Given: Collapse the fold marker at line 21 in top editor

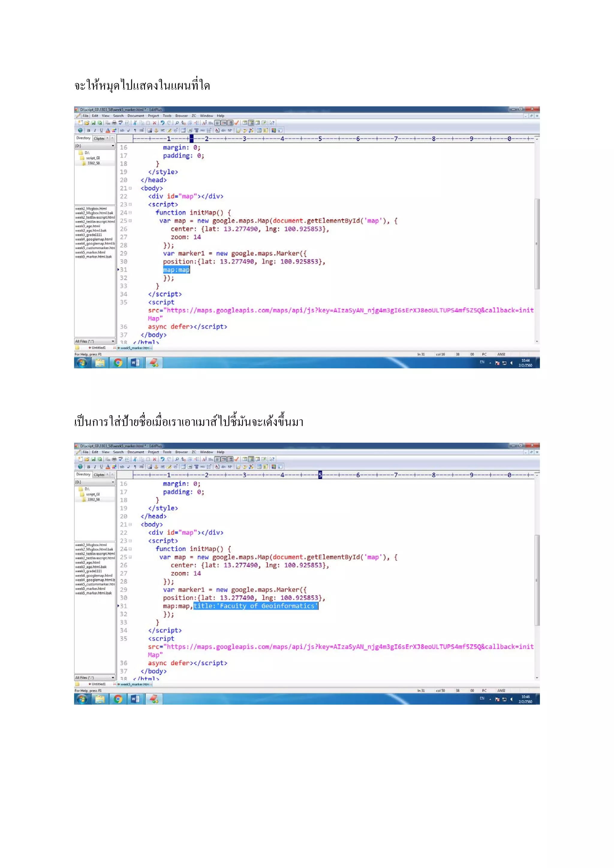Looking at the screenshot, I should (x=130, y=188).
